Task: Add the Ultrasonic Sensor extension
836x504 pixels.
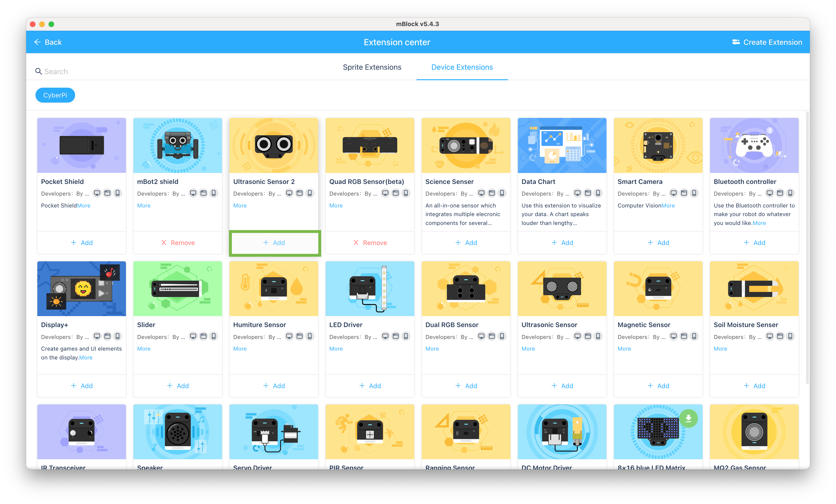Action: [x=562, y=386]
